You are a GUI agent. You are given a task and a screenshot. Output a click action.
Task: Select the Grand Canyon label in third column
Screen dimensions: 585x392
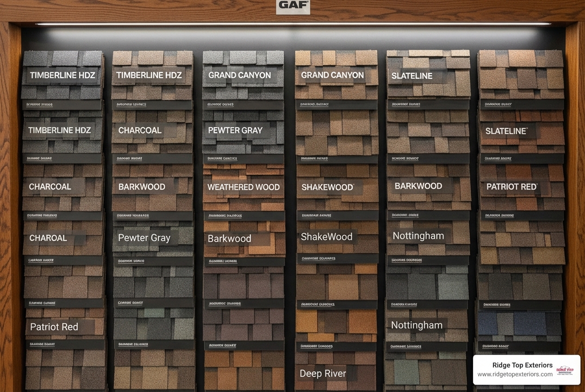(x=240, y=75)
